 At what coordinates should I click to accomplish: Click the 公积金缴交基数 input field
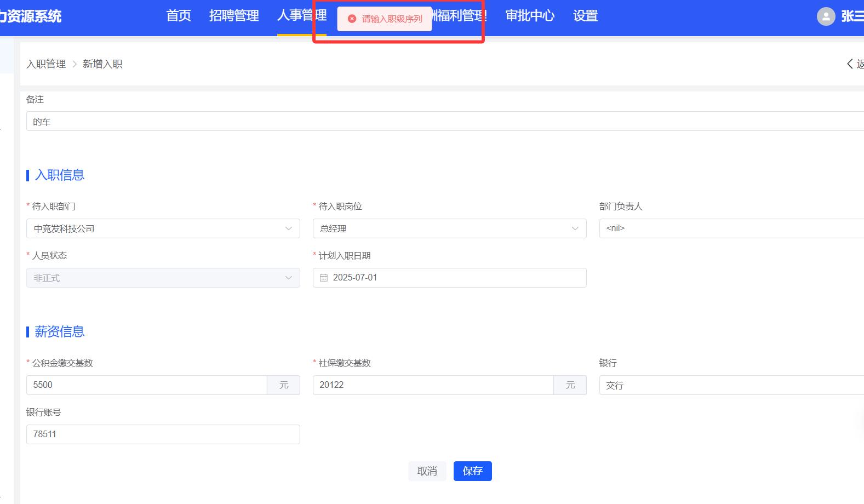147,385
